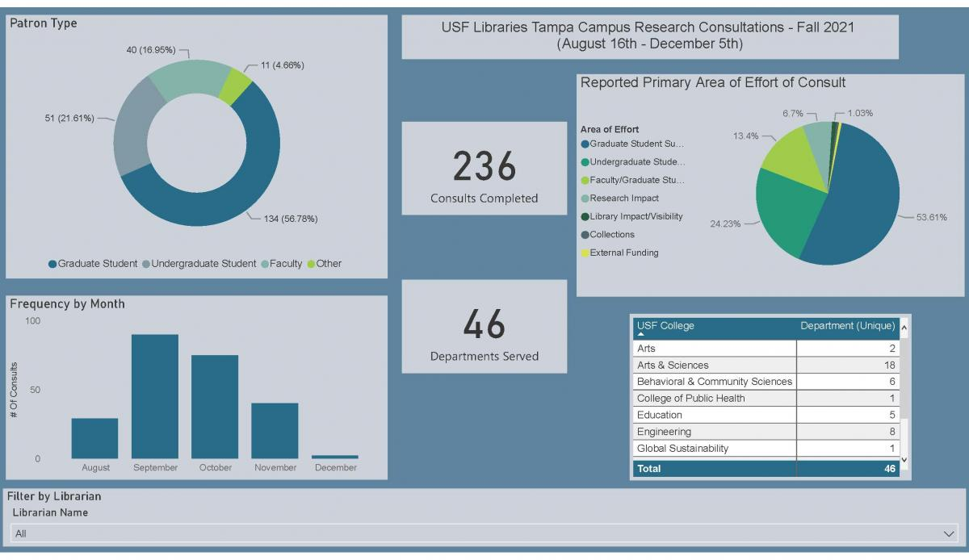Select the Engineering table row

[x=766, y=432]
